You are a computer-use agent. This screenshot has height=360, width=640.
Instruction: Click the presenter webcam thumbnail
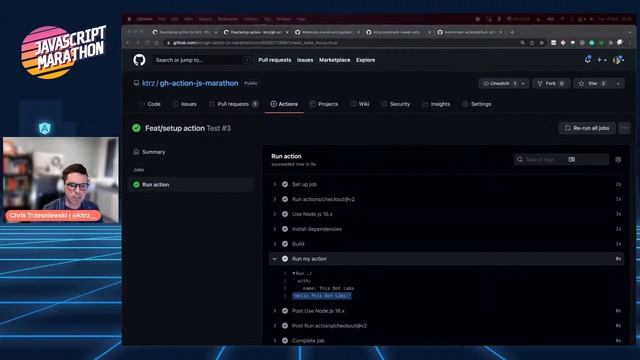point(61,180)
